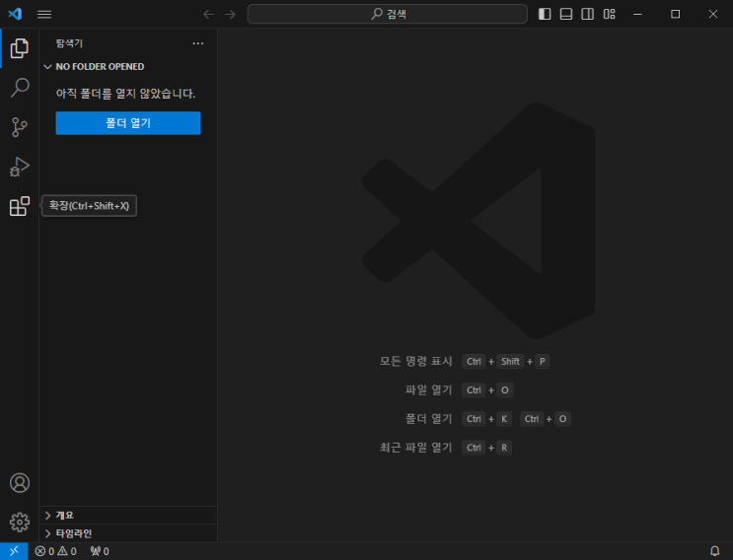Image resolution: width=733 pixels, height=560 pixels.
Task: Show errors and warnings count
Action: click(x=55, y=551)
